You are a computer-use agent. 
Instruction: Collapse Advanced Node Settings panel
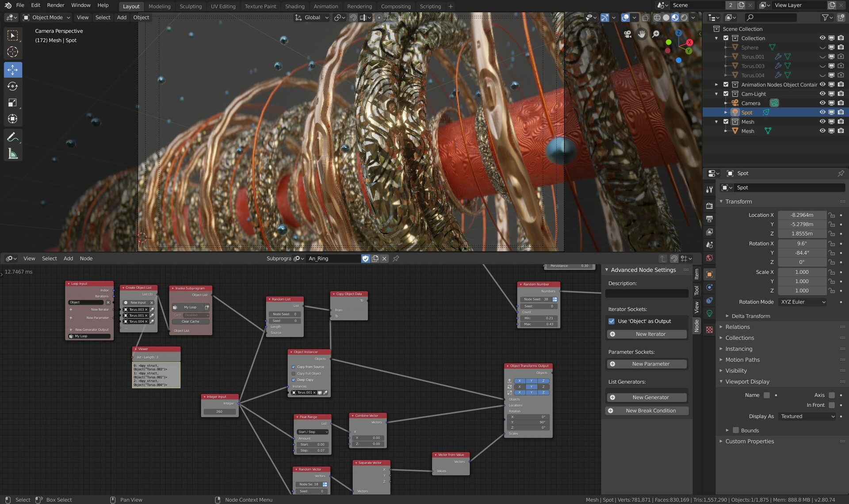coord(643,270)
